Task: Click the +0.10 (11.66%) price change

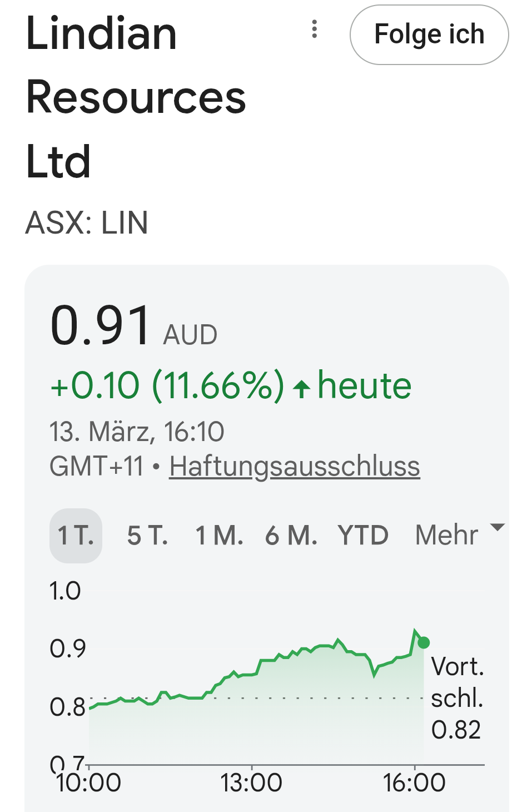Action: 167,385
